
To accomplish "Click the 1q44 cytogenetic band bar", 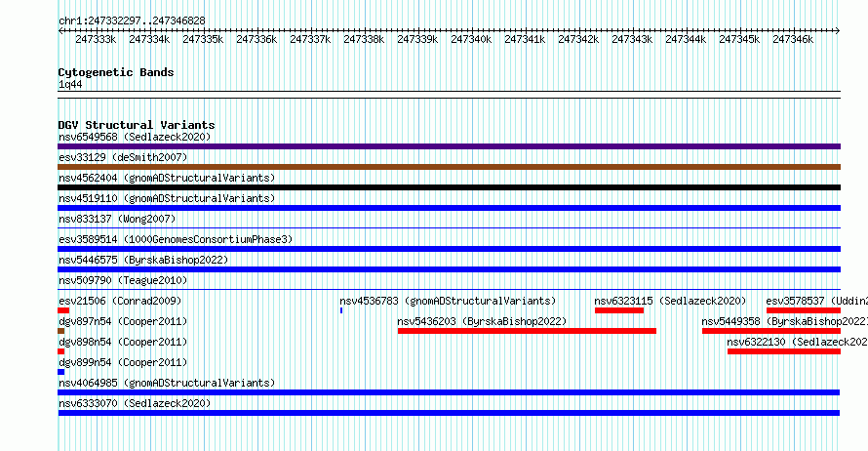I will pos(449,95).
